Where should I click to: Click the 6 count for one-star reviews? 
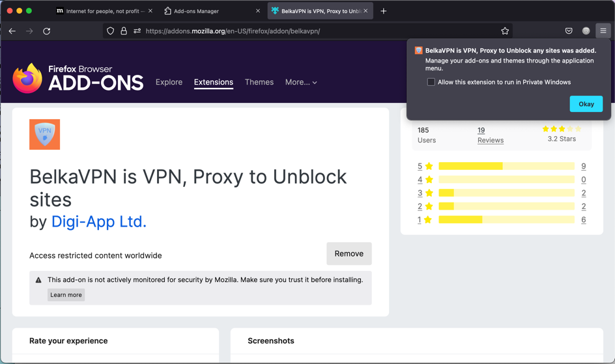(584, 219)
